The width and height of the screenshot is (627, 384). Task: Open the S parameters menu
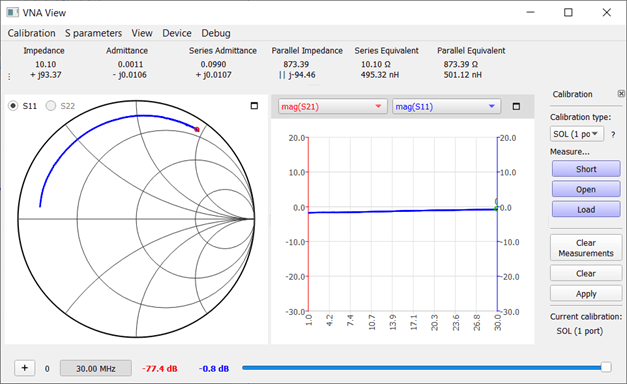pyautogui.click(x=94, y=33)
